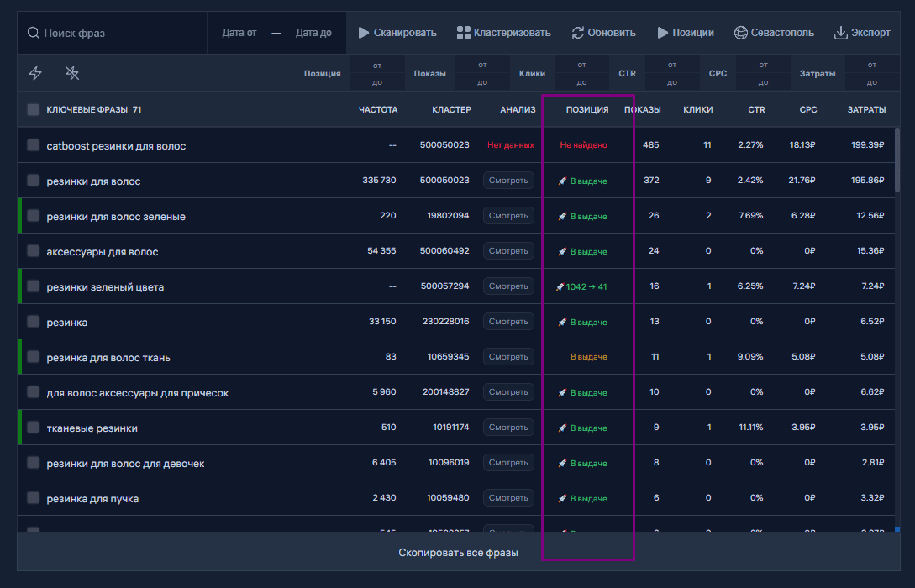Sort by CTR column header
This screenshot has width=915, height=588.
point(756,110)
